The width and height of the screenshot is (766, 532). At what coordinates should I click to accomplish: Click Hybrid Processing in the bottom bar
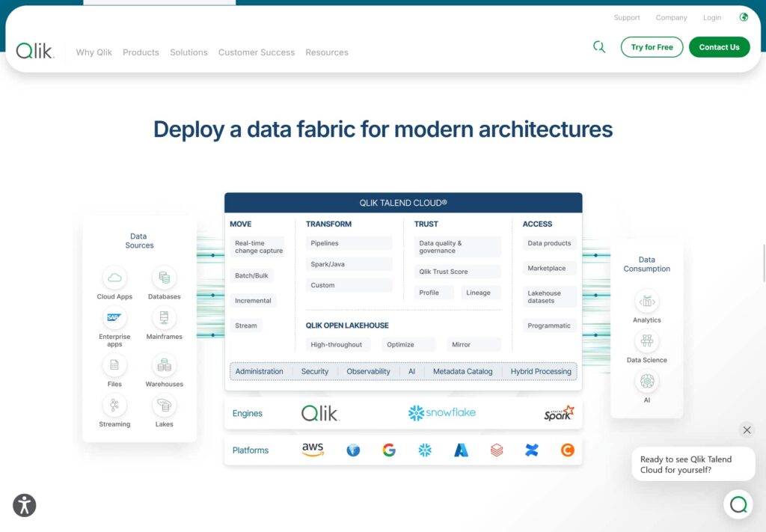(x=541, y=371)
